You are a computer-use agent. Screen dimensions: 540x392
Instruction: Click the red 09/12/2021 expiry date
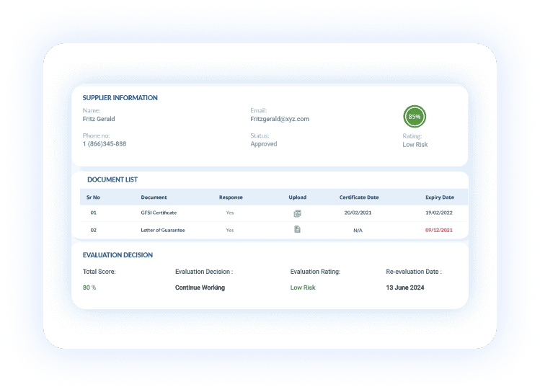(439, 230)
